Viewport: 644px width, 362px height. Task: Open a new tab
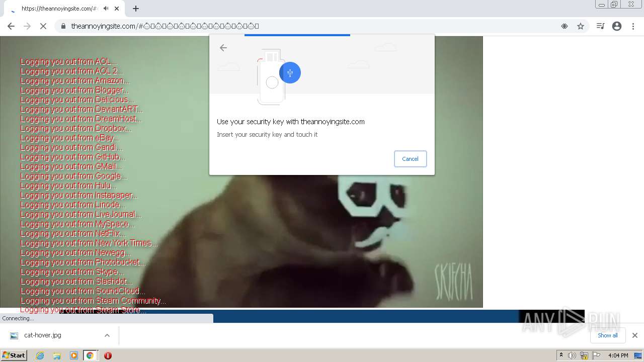[x=136, y=9]
